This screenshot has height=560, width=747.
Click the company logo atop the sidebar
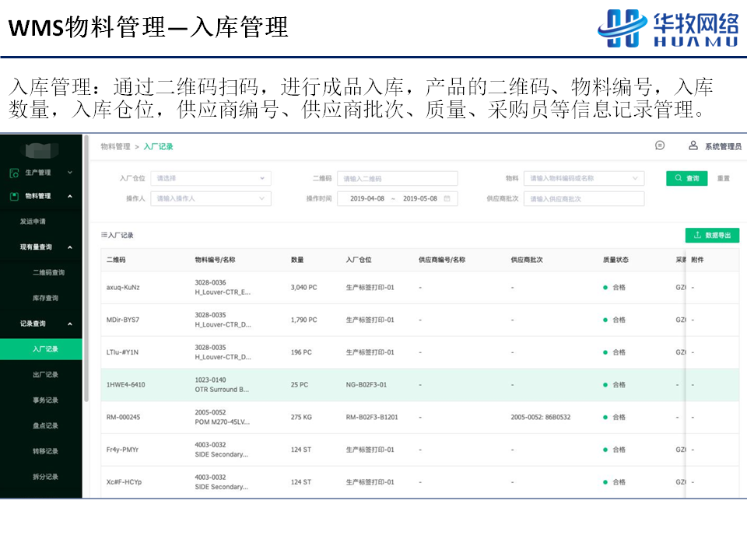point(41,149)
